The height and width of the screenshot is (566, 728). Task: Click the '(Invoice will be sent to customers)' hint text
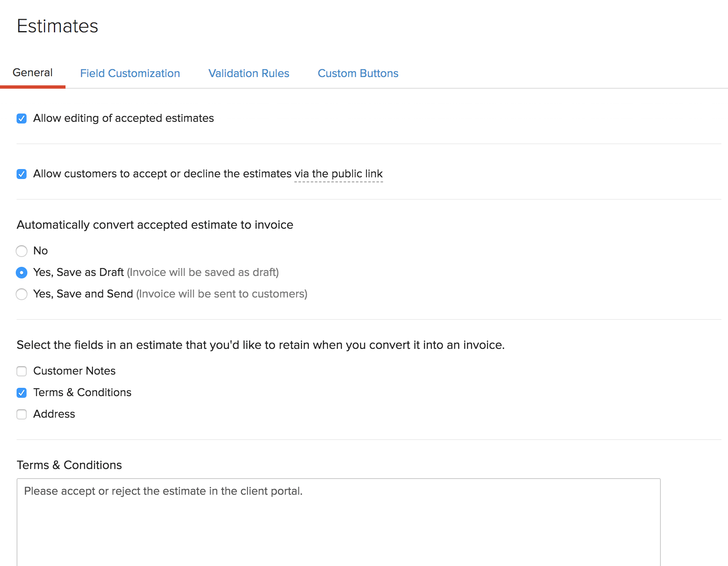tap(222, 294)
